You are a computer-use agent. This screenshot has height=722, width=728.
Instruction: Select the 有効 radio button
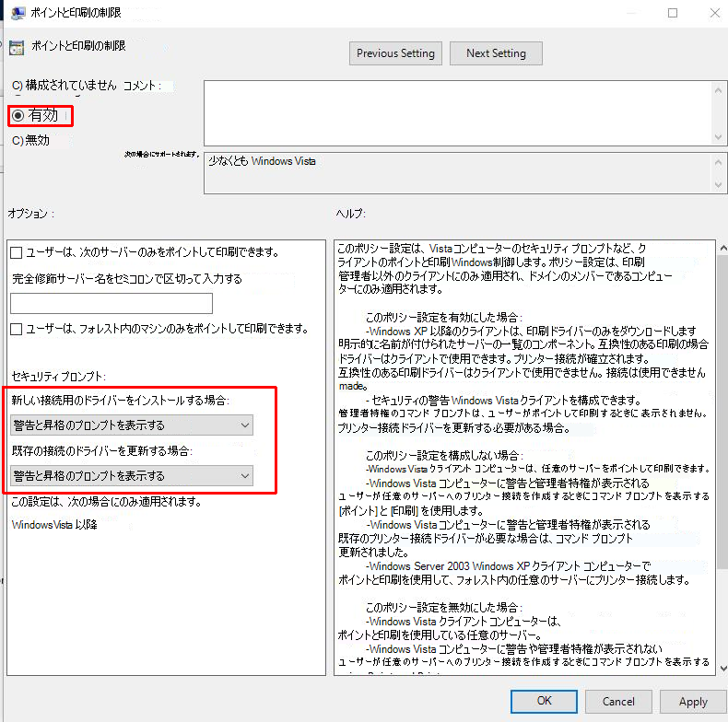tap(18, 115)
